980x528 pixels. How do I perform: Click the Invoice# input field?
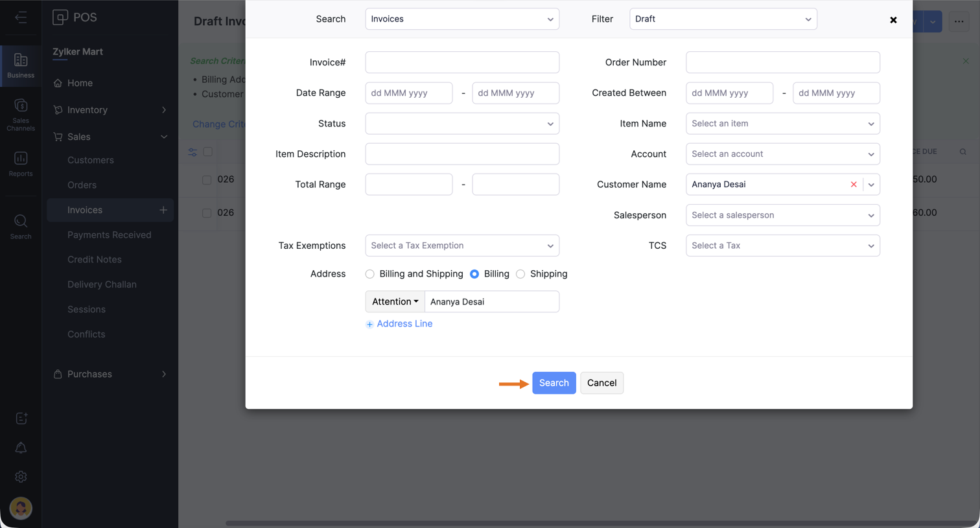[462, 62]
